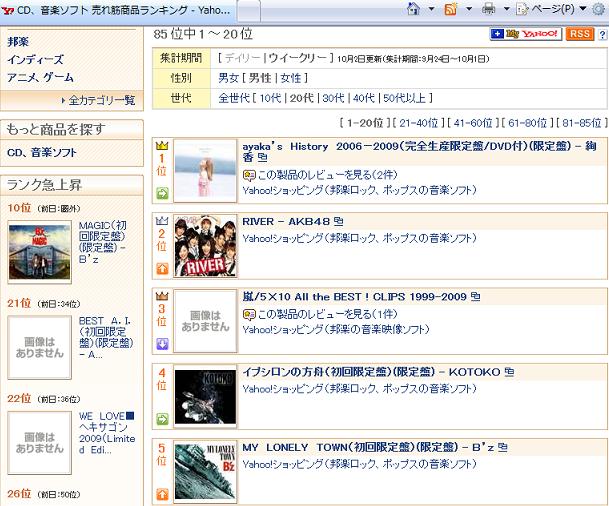Click review speech-bubble icon for rank 3
Viewport: 609px width, 506px height.
tap(249, 315)
